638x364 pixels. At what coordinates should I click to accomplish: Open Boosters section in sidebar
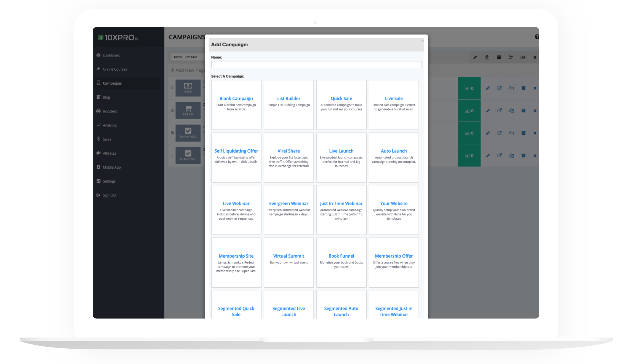[110, 111]
